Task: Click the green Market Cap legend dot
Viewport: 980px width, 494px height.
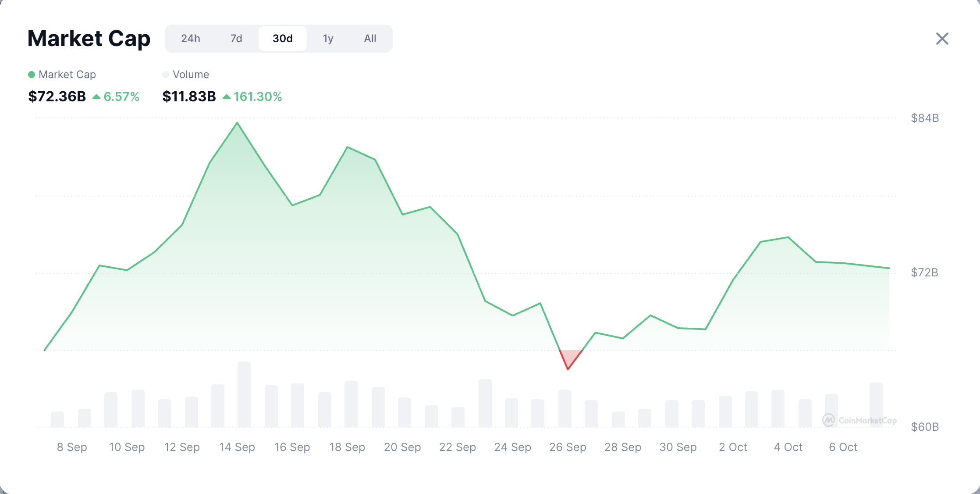Action: tap(31, 74)
